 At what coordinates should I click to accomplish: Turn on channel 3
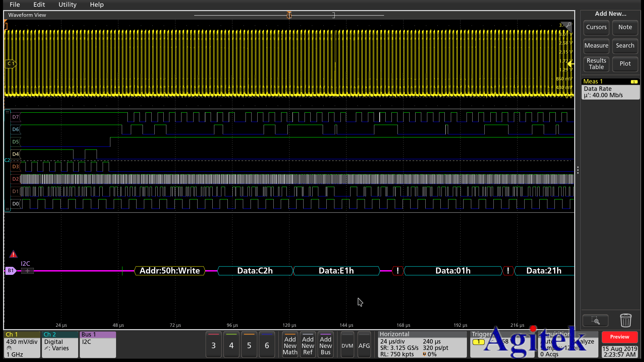click(213, 345)
